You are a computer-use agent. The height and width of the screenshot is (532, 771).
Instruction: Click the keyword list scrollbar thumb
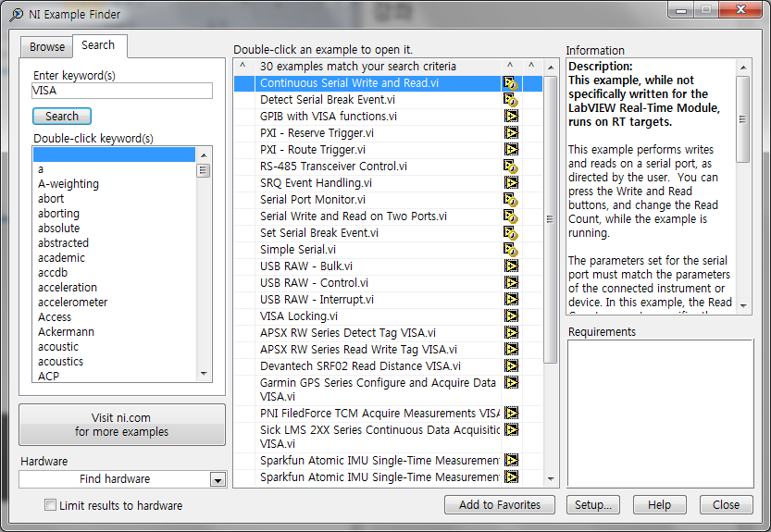203,170
